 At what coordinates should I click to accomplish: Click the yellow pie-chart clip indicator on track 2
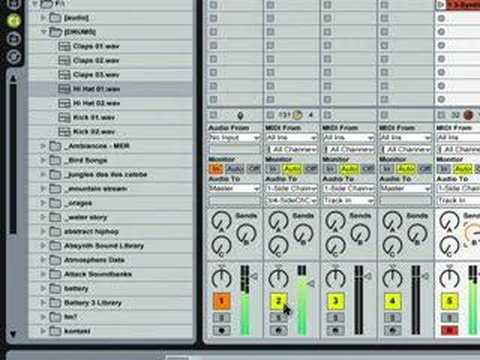point(297,115)
